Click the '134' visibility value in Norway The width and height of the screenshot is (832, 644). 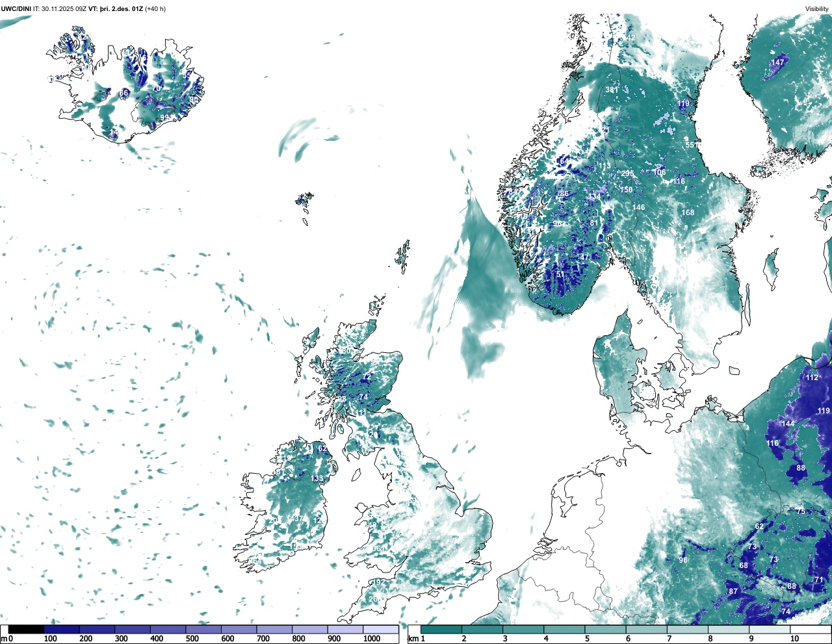pyautogui.click(x=595, y=197)
